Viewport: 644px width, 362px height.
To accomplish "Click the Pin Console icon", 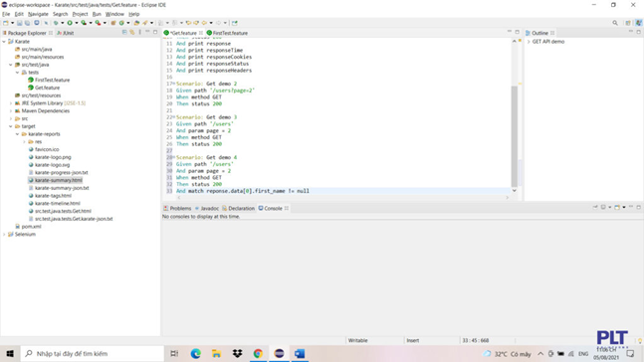I will click(595, 207).
